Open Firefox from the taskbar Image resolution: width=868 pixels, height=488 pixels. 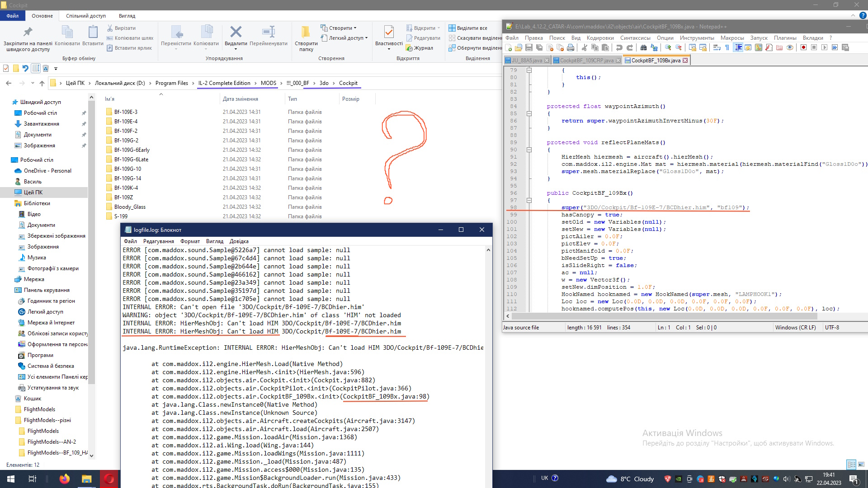[65, 479]
